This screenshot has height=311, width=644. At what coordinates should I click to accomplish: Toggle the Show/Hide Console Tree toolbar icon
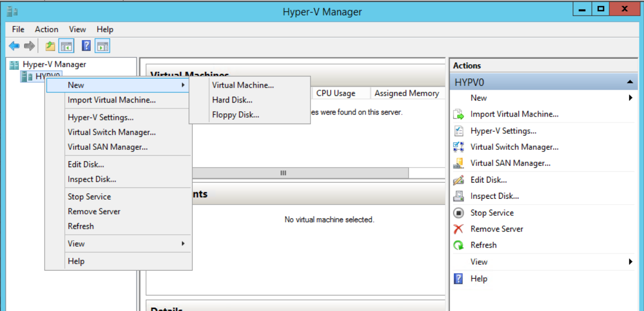(x=66, y=46)
